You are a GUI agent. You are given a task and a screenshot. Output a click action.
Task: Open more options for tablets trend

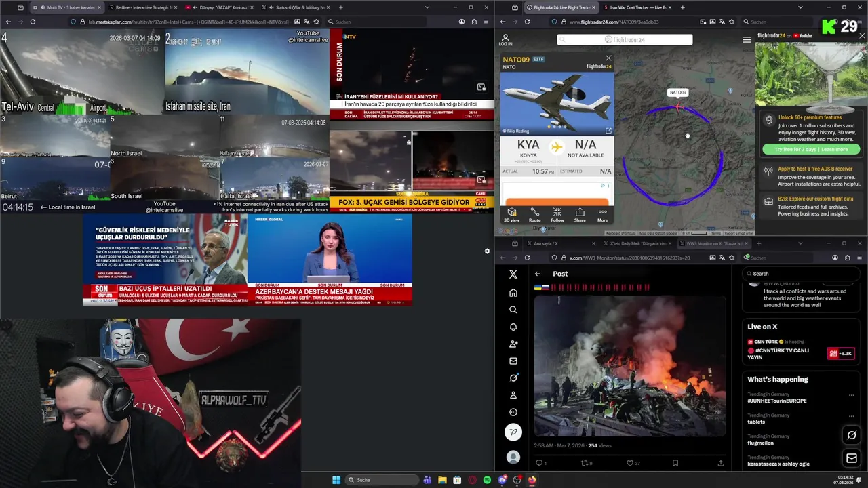(x=853, y=415)
